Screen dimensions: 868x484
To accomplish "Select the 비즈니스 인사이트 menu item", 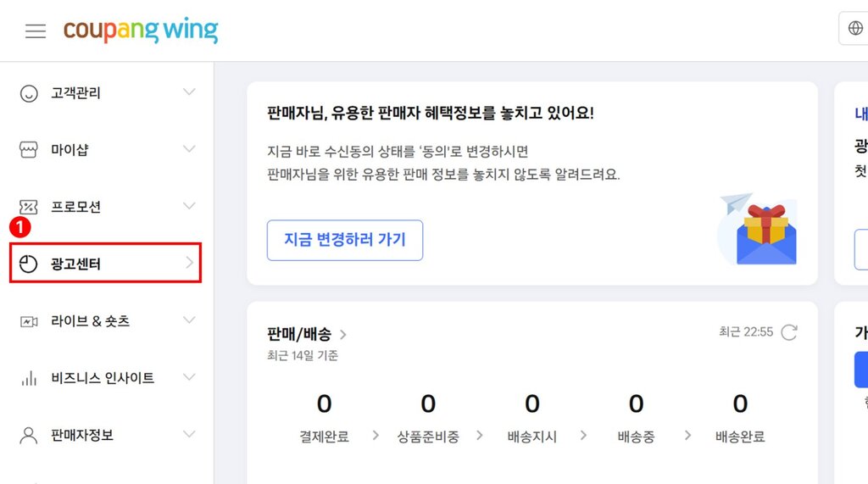I will pyautogui.click(x=106, y=378).
